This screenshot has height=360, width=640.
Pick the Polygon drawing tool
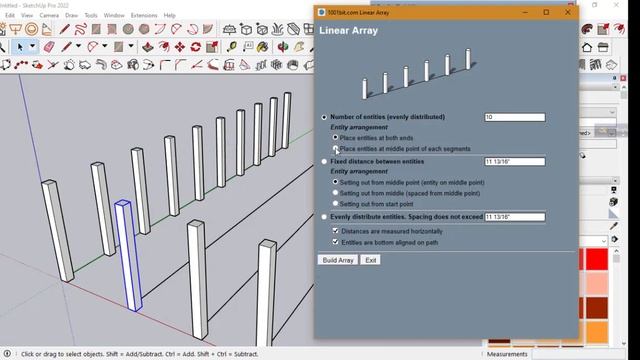[x=144, y=29]
